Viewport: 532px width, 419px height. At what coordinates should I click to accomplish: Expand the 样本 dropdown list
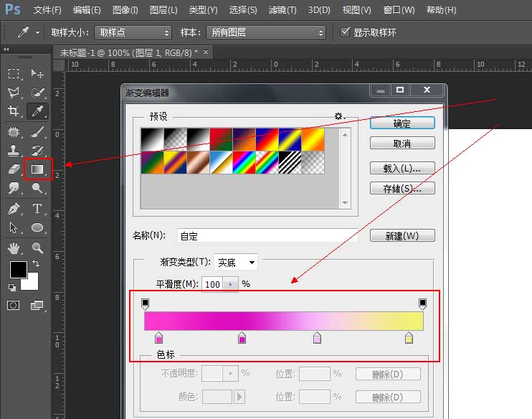[265, 33]
